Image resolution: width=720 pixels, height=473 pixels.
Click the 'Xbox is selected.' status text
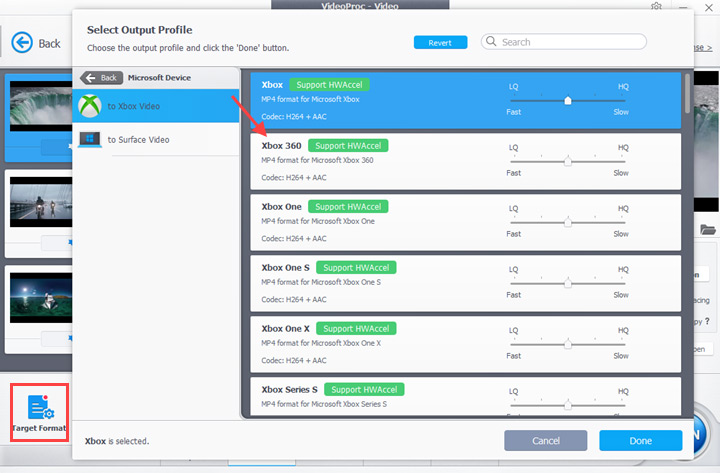117,441
